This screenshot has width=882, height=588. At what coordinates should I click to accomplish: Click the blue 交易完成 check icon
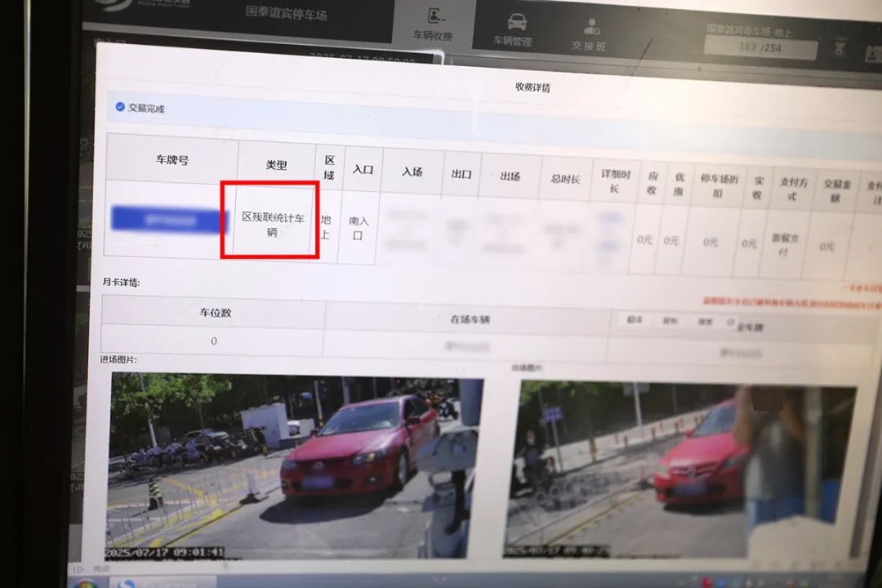click(120, 106)
